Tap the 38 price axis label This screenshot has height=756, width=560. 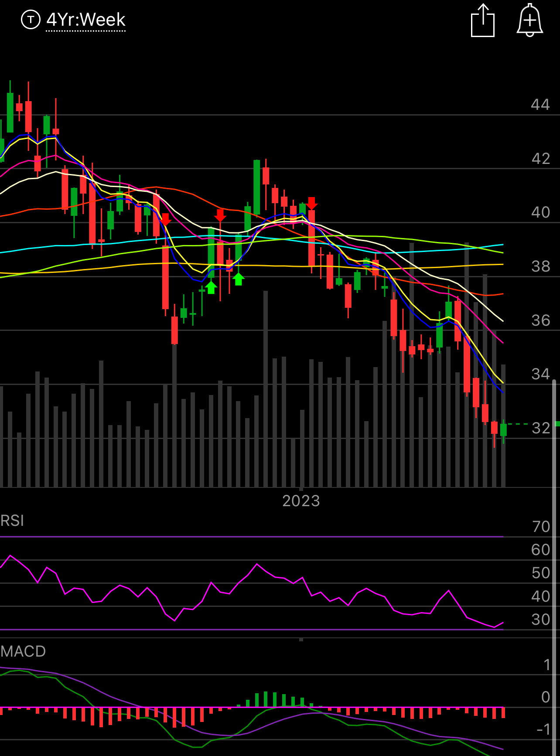[540, 266]
